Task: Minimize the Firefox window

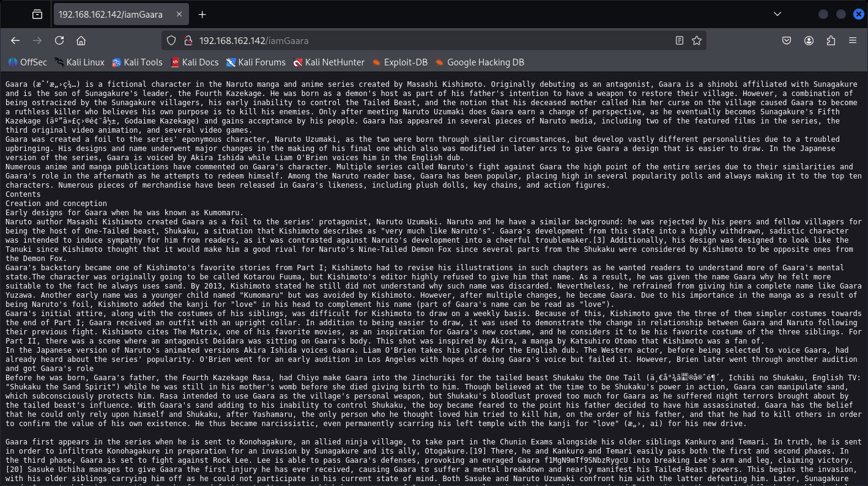Action: [823, 14]
